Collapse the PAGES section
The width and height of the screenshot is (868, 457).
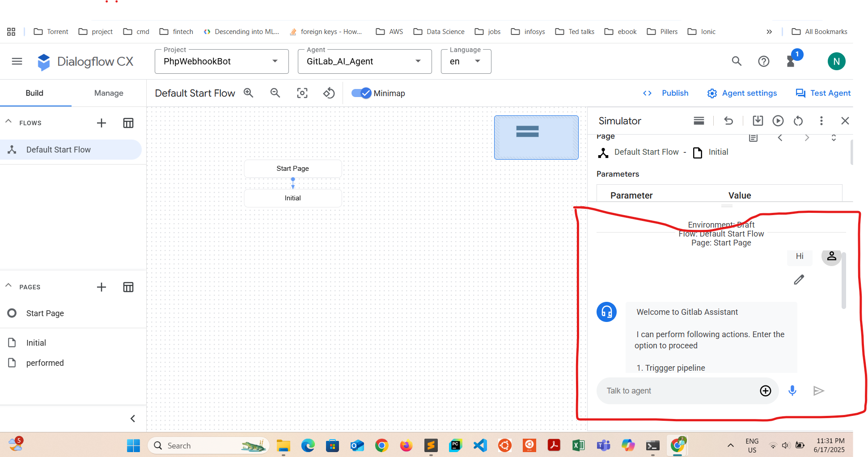8,286
